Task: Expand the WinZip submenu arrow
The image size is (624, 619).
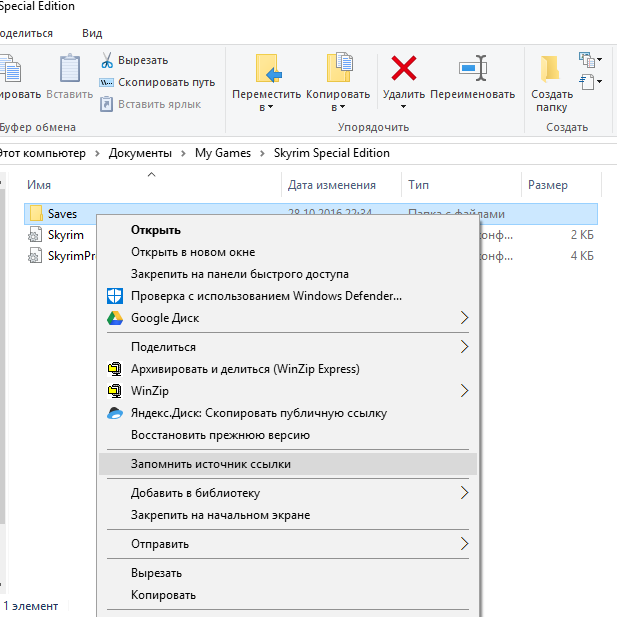Action: tap(464, 391)
